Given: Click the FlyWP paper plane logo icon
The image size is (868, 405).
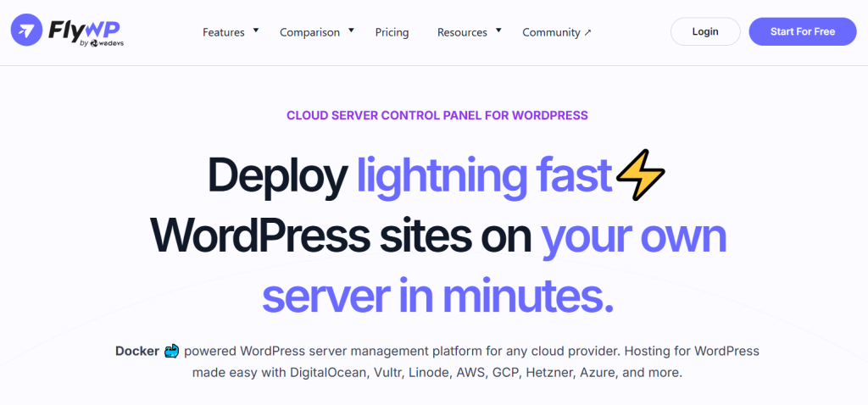Looking at the screenshot, I should click(29, 31).
